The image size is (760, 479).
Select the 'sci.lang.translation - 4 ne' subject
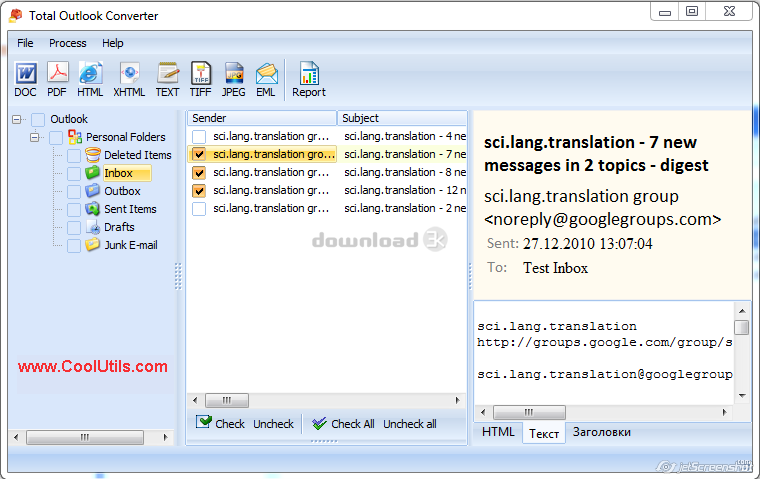[x=405, y=136]
